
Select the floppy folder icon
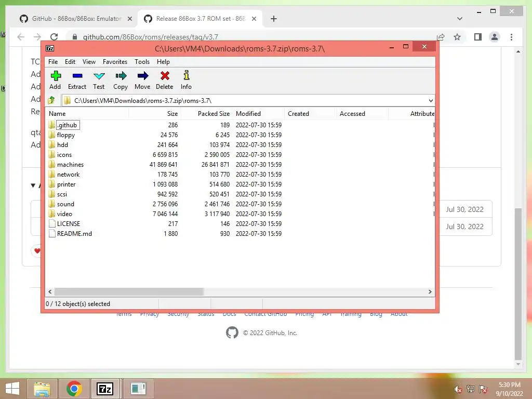(51, 135)
